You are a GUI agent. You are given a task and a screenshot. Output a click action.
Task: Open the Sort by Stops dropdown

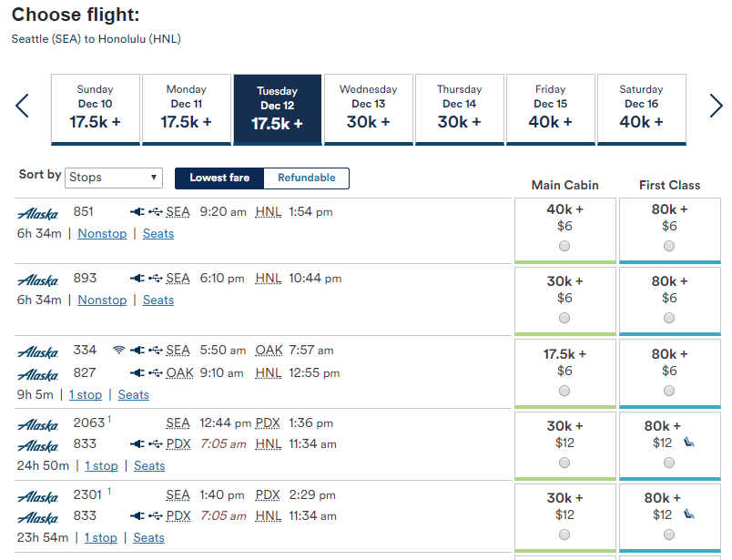click(x=114, y=178)
